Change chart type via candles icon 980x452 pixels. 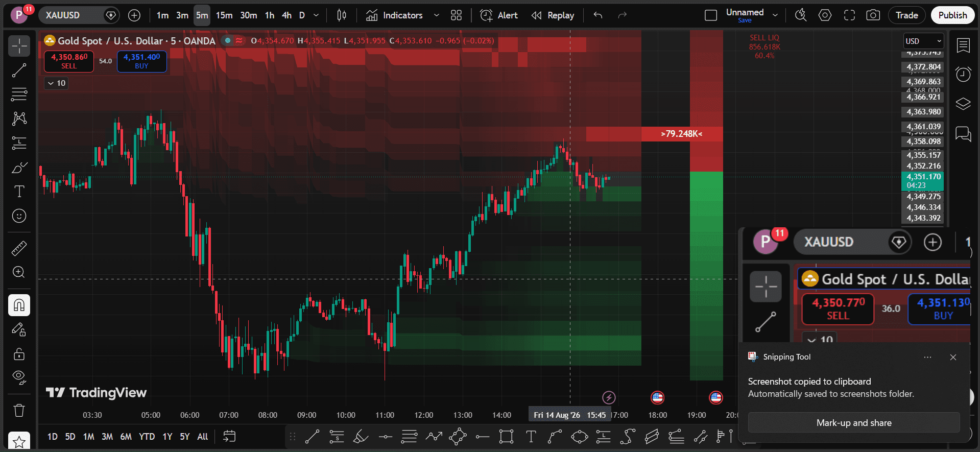pyautogui.click(x=342, y=15)
